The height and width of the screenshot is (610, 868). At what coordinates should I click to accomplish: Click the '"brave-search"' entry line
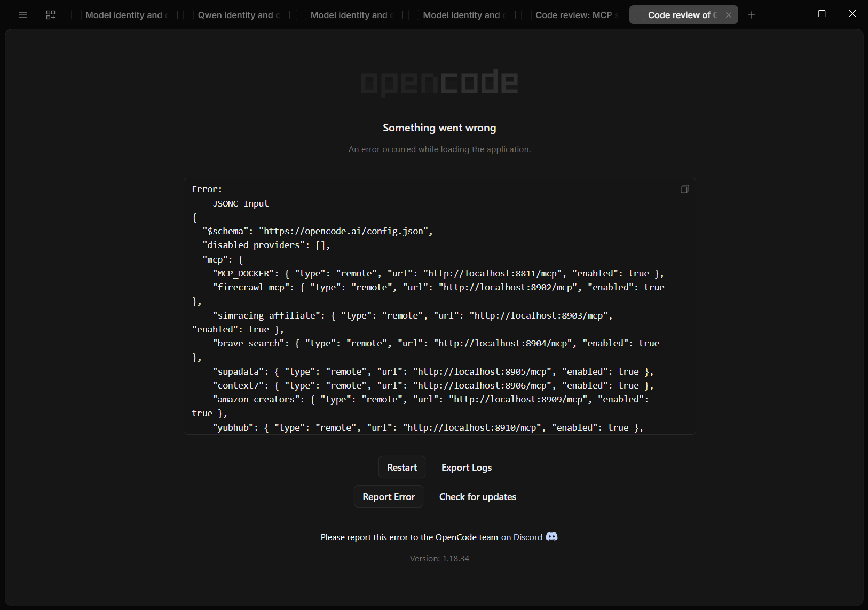[x=425, y=350]
